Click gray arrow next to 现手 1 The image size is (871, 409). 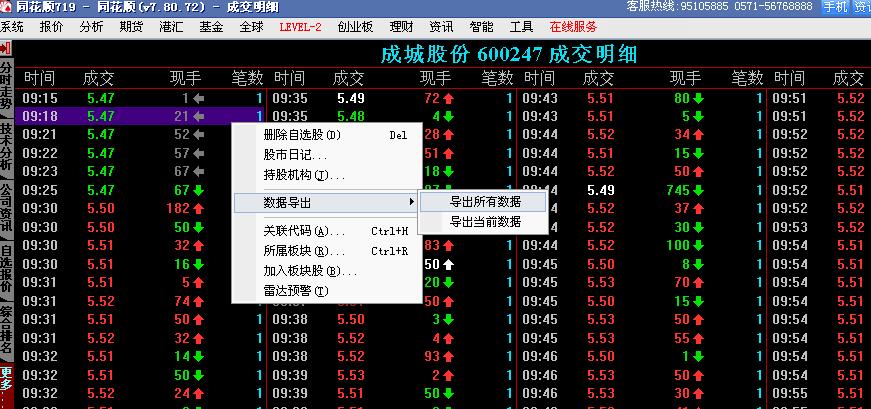198,98
